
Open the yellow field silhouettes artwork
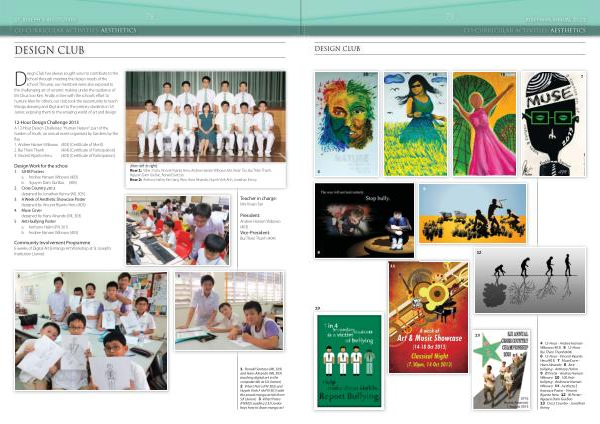pyautogui.click(x=473, y=214)
